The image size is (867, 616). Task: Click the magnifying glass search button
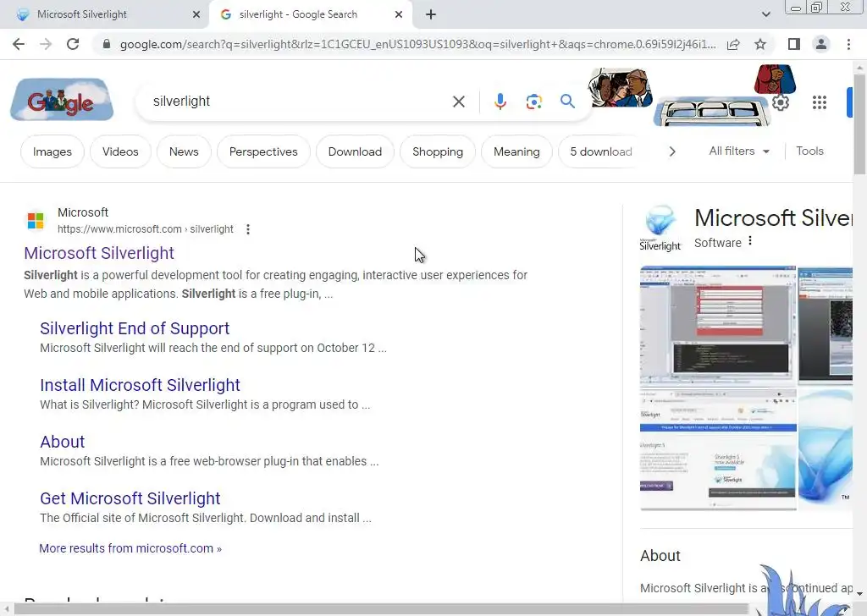point(567,101)
